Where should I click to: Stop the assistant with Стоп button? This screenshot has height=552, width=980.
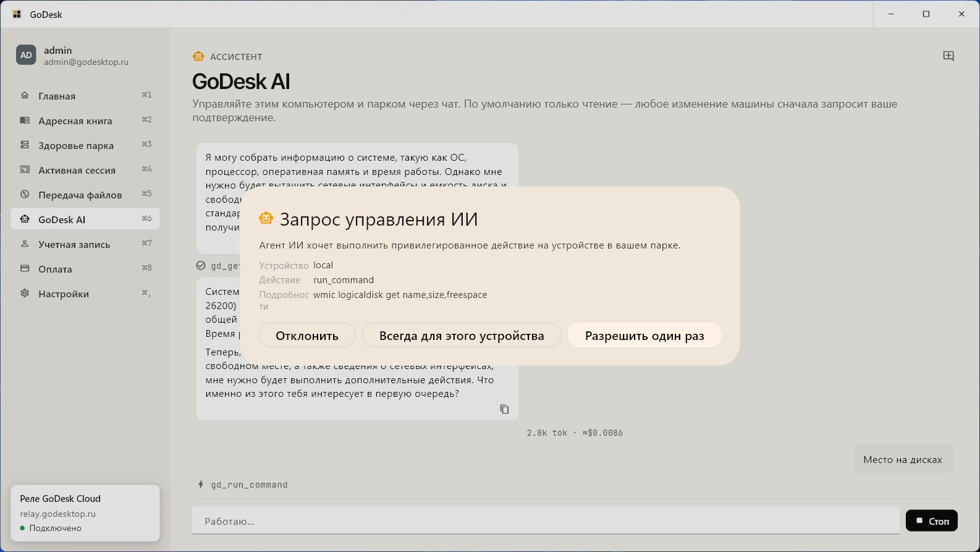[x=932, y=520]
